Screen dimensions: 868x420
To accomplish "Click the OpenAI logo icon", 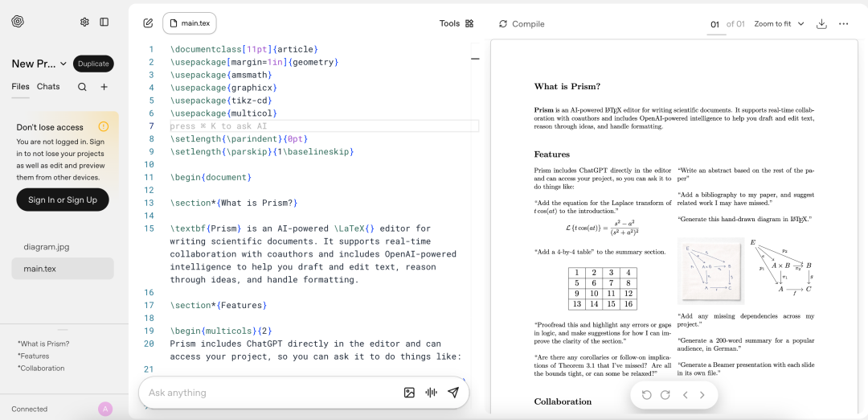I will 18,22.
